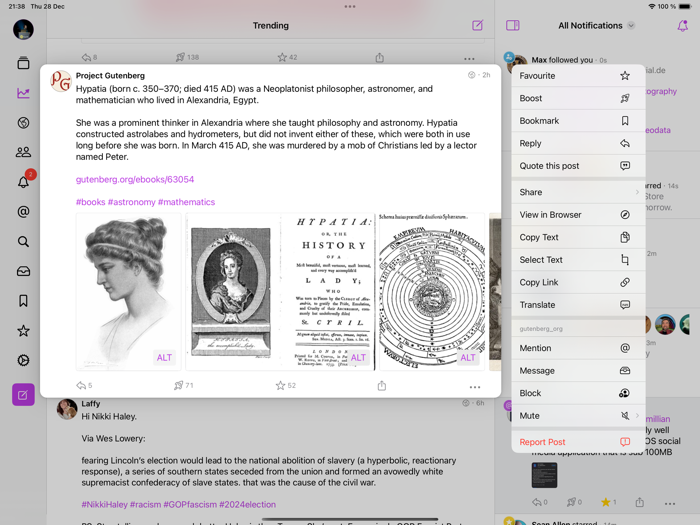The image size is (700, 525).
Task: Tap compose icon beside Trending title
Action: tap(477, 25)
